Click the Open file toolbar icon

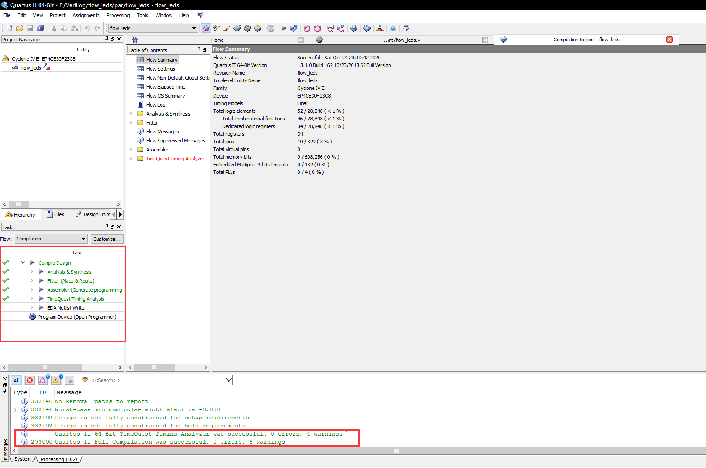(x=19, y=28)
